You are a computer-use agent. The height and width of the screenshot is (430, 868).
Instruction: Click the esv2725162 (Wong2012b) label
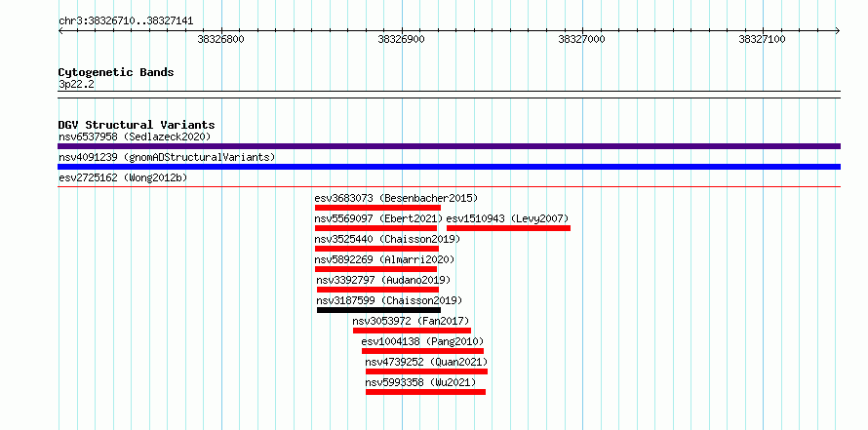tap(123, 177)
